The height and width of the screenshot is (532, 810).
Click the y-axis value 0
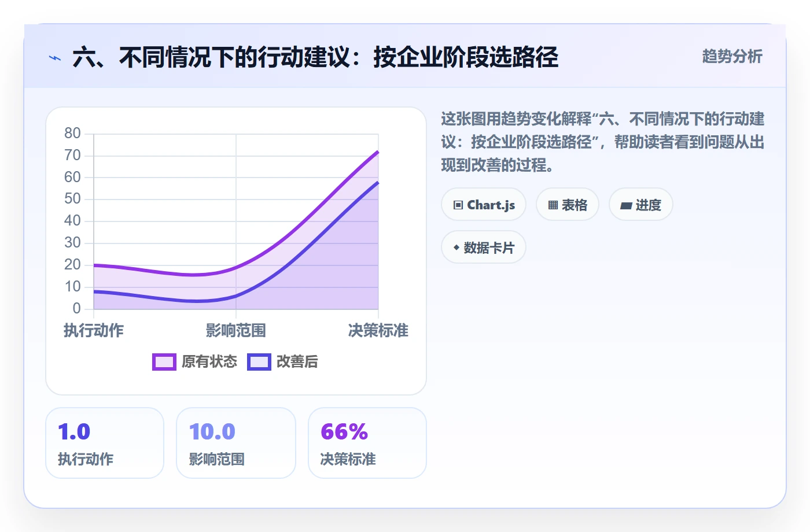coord(76,308)
